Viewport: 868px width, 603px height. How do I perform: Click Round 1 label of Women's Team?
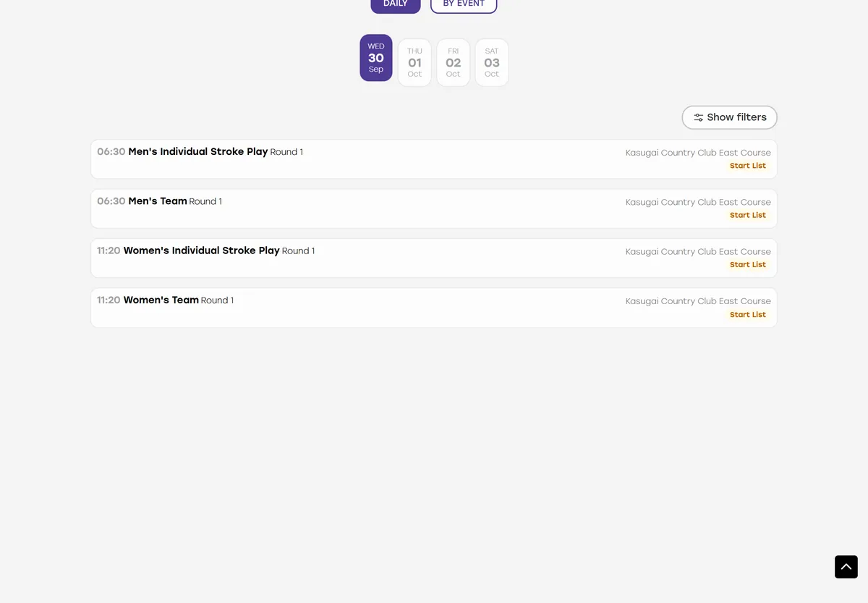(x=217, y=300)
